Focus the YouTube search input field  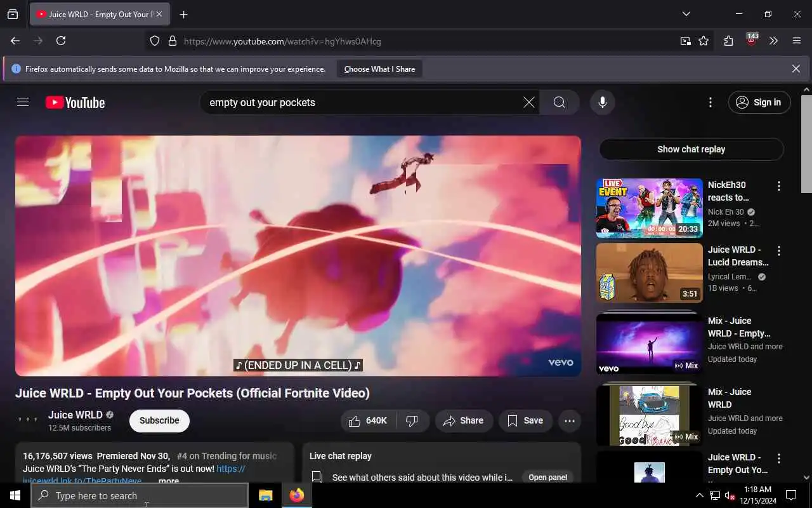point(362,102)
